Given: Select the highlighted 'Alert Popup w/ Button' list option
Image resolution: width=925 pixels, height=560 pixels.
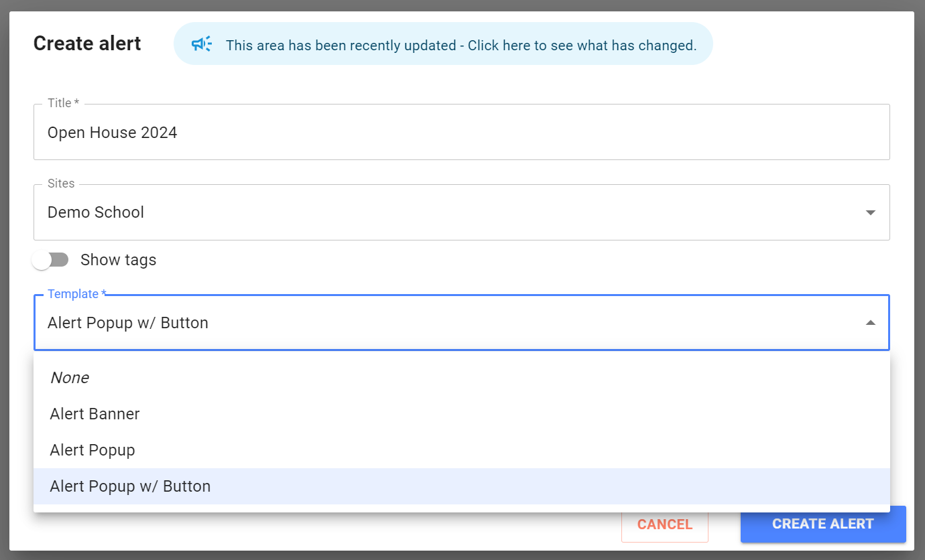Looking at the screenshot, I should tap(130, 486).
